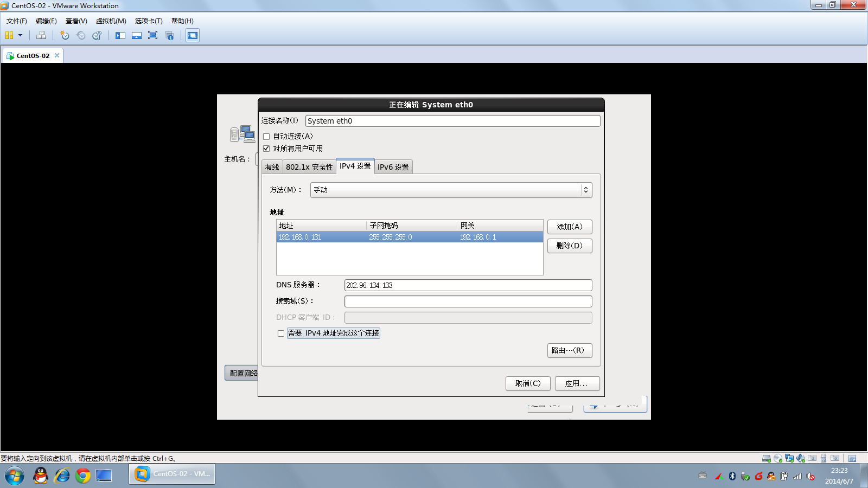The width and height of the screenshot is (868, 488).
Task: Open the 查看(V) menu
Action: click(x=76, y=21)
